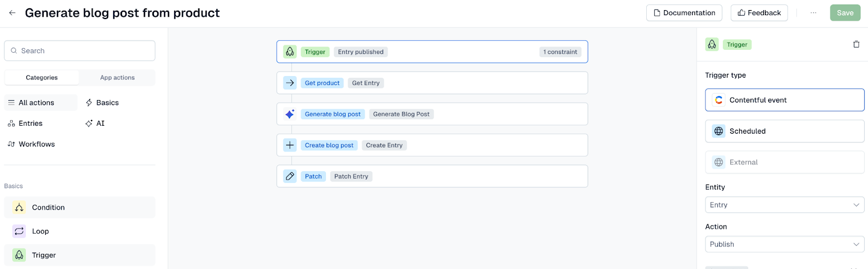Click the blue 'Create blog post' label

coord(329,145)
